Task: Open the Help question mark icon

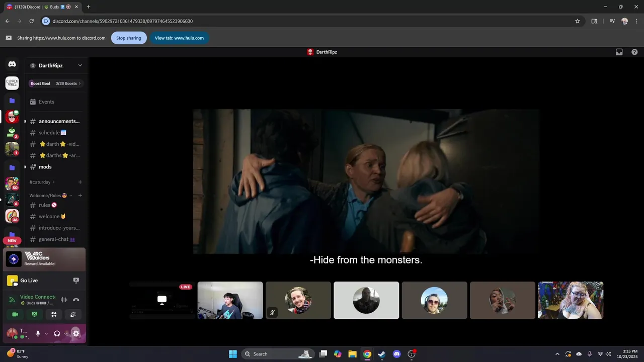Action: click(x=634, y=52)
